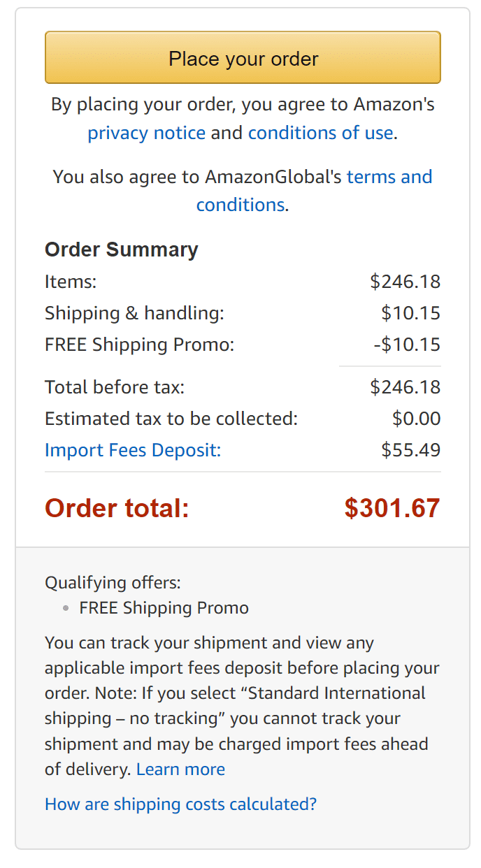The image size is (481, 868).
Task: Click the Estimated tax to be collected label
Action: pyautogui.click(x=171, y=419)
